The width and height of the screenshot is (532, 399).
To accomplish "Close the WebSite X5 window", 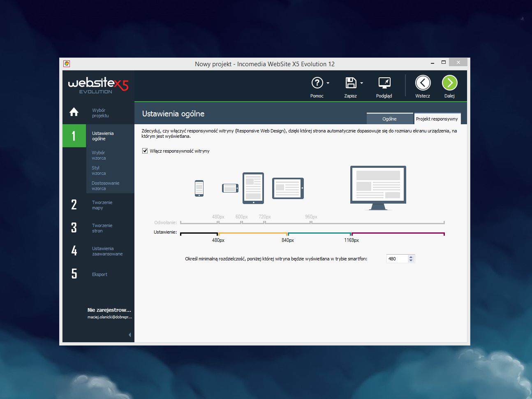I will pos(458,63).
